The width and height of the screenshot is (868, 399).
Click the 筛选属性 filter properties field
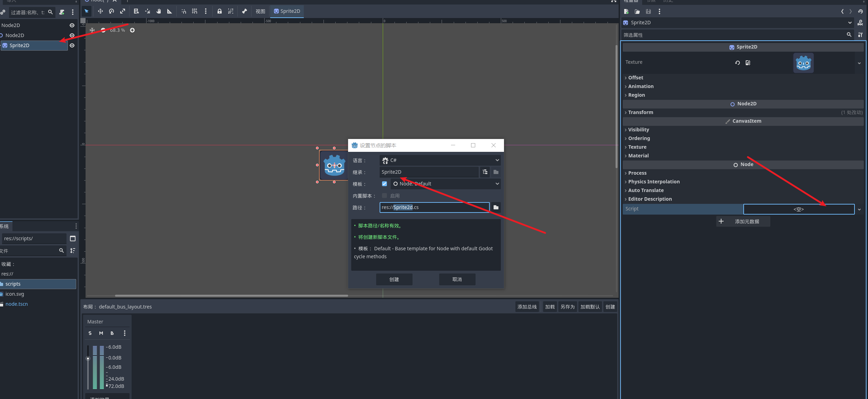[738, 35]
